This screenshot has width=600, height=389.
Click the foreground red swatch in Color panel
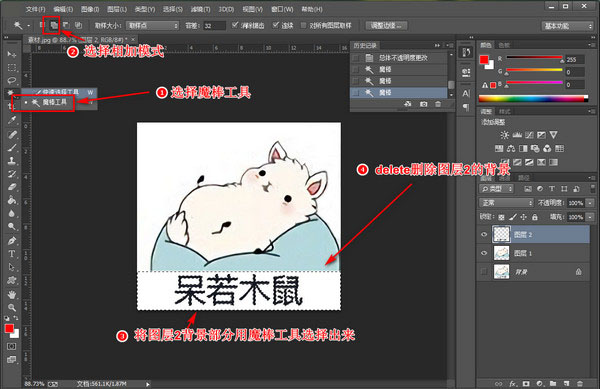click(x=484, y=59)
